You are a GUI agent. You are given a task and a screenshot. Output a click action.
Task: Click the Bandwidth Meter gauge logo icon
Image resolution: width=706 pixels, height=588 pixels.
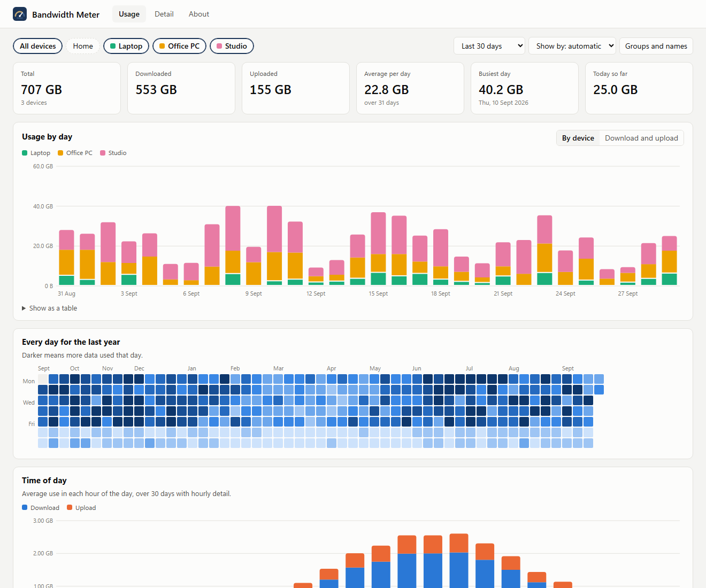(20, 14)
